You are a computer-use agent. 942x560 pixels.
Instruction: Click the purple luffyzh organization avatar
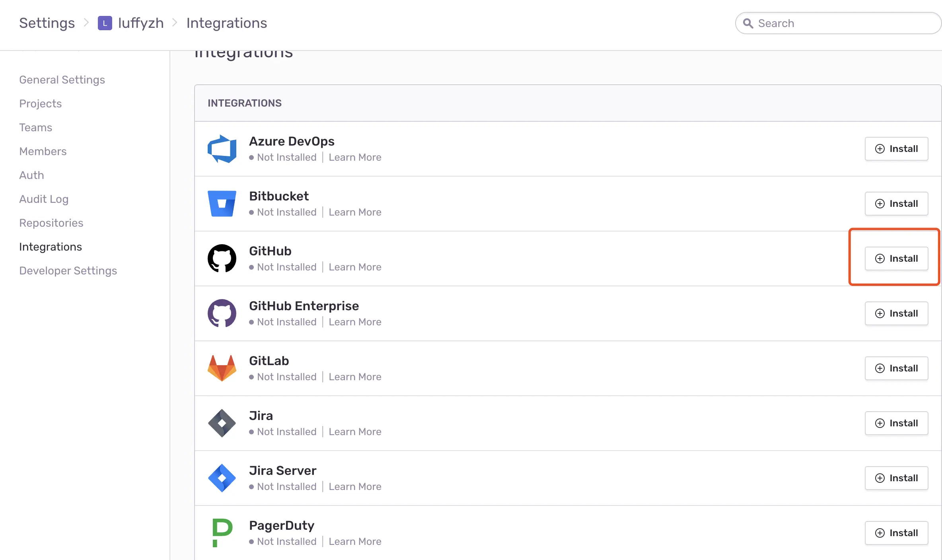(x=105, y=23)
